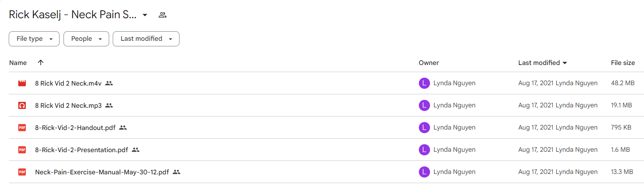Click the File size column header
The height and width of the screenshot is (191, 644).
click(x=623, y=63)
